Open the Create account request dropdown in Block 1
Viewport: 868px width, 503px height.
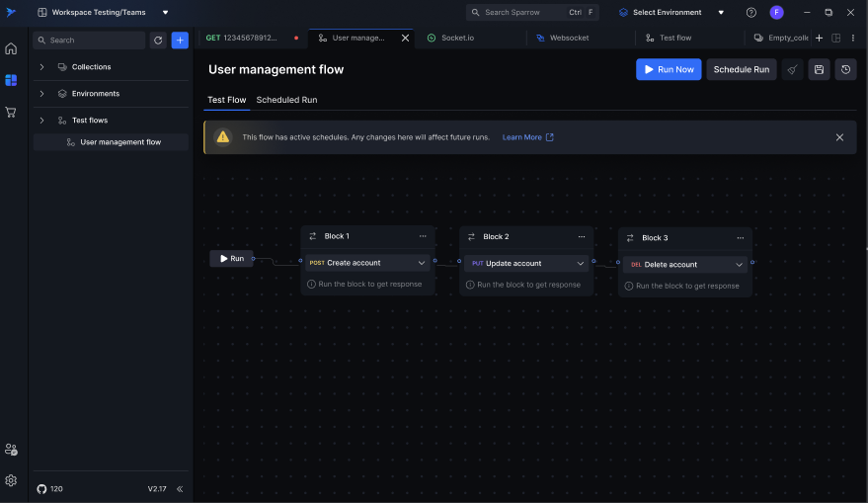click(x=421, y=263)
